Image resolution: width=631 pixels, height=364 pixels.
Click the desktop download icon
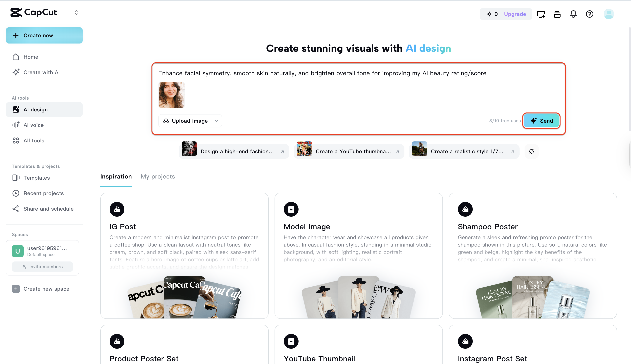(x=541, y=14)
